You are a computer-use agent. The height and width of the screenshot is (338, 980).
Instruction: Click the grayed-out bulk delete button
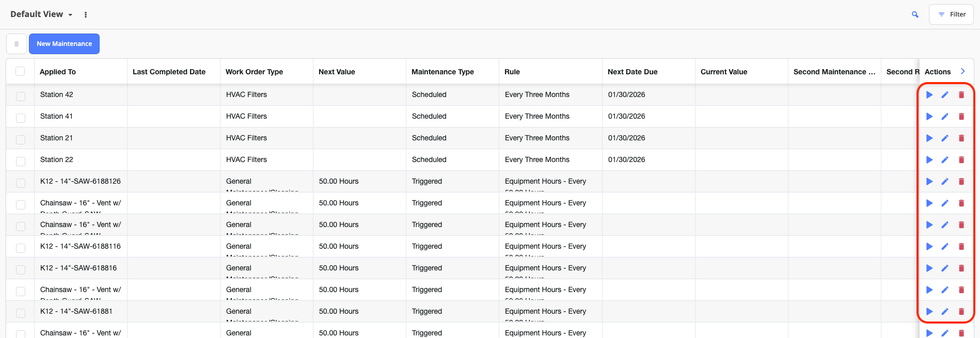coord(17,44)
